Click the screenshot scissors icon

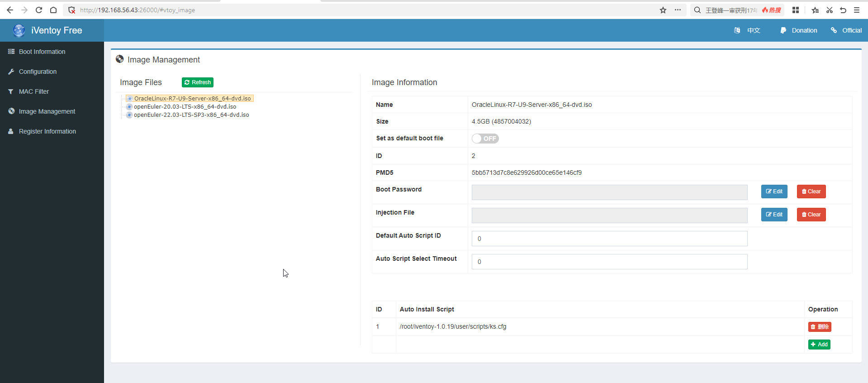coord(829,10)
